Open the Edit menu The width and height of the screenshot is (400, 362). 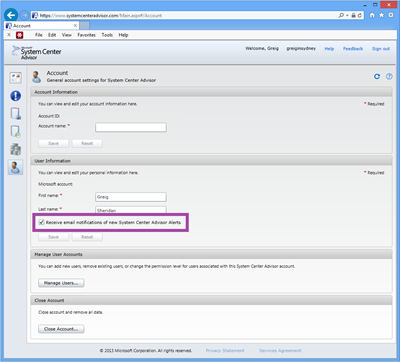point(52,35)
